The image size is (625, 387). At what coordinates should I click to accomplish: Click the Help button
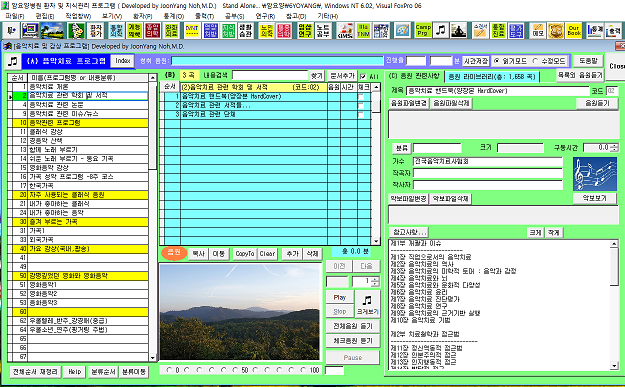[74, 371]
